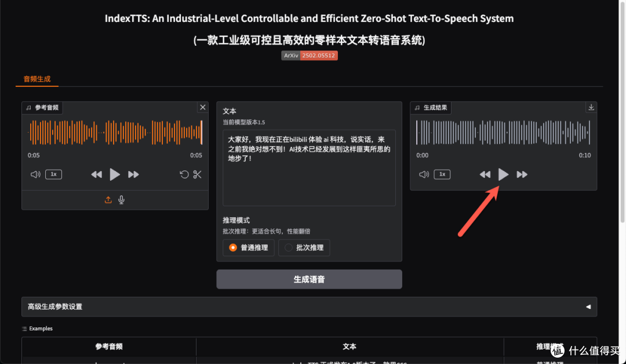Expand the 推理模式 column in Examples
626x364 pixels.
[x=547, y=346]
